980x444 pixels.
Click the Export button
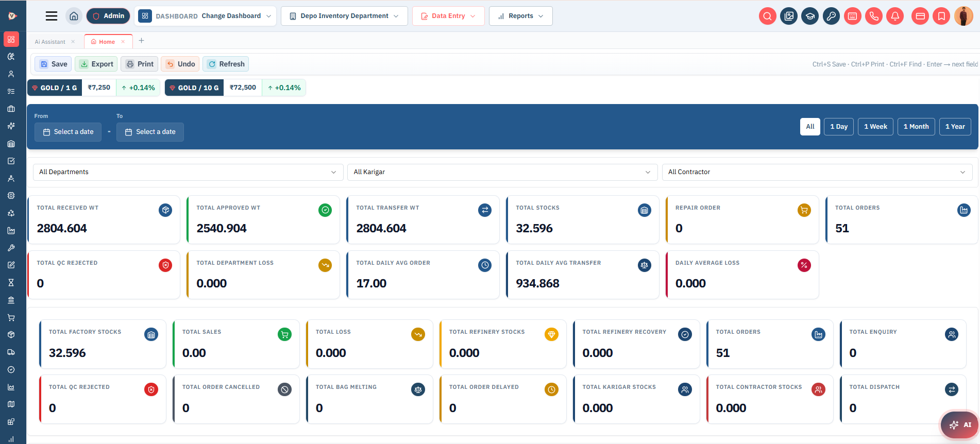pyautogui.click(x=96, y=64)
